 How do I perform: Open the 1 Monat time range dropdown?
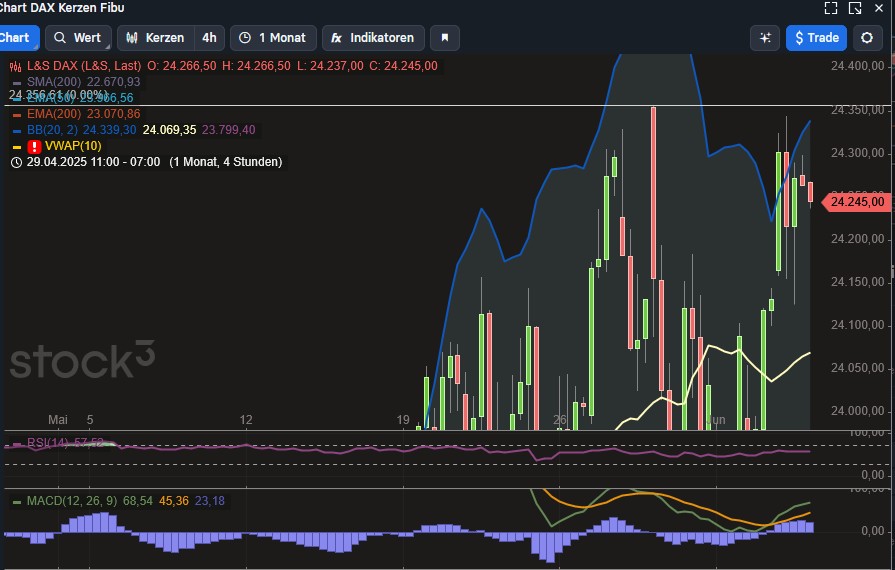(x=273, y=38)
